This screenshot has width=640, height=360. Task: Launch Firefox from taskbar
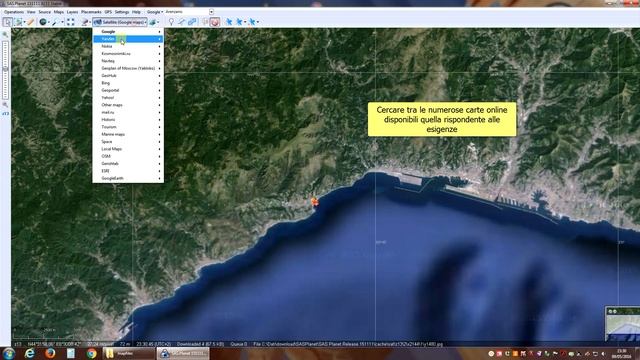(x=50, y=353)
